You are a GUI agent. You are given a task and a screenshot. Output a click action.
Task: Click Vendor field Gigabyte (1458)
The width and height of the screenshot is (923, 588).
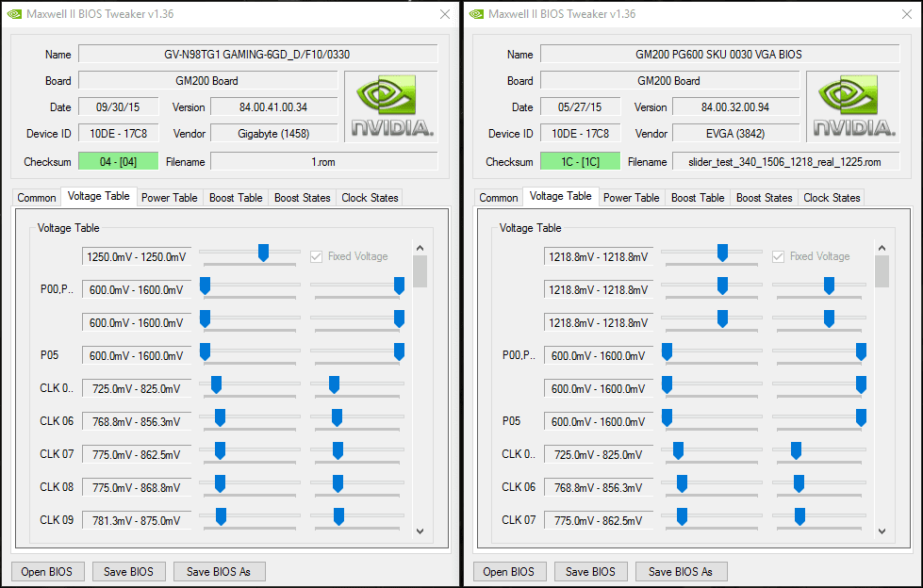point(273,134)
